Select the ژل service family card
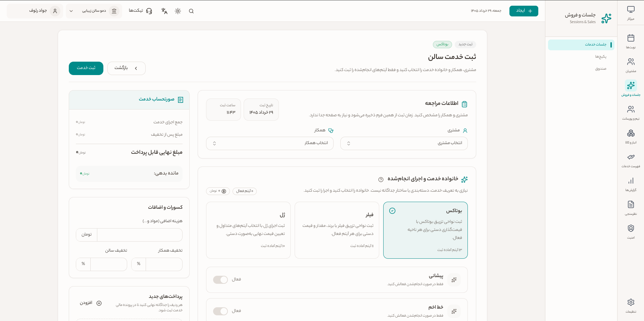The image size is (644, 321). (248, 230)
